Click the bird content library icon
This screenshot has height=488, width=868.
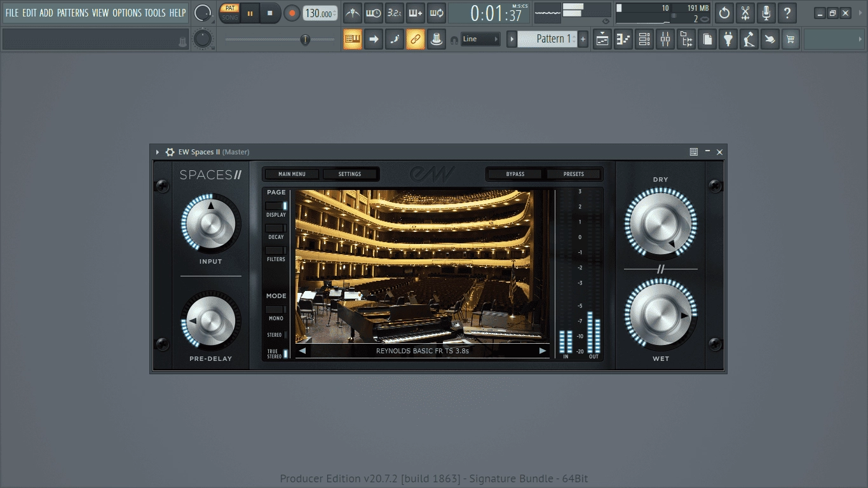[770, 39]
